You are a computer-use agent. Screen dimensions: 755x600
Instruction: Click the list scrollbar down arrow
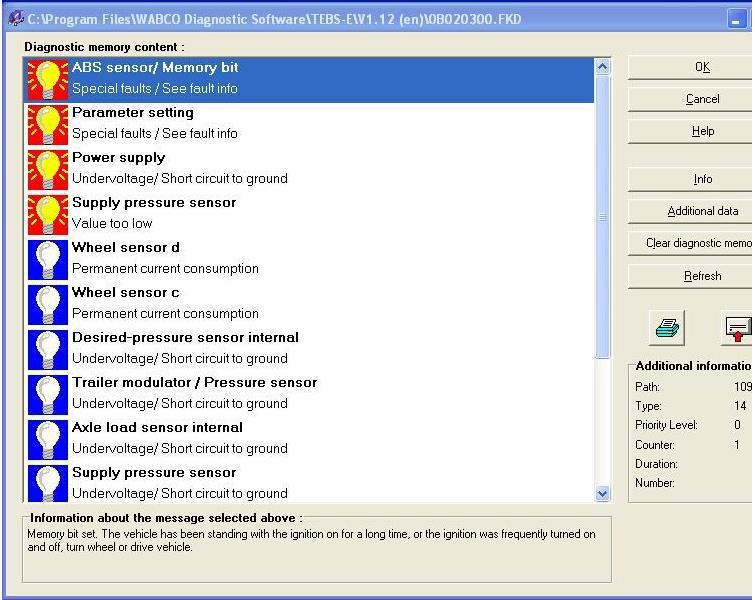[602, 494]
